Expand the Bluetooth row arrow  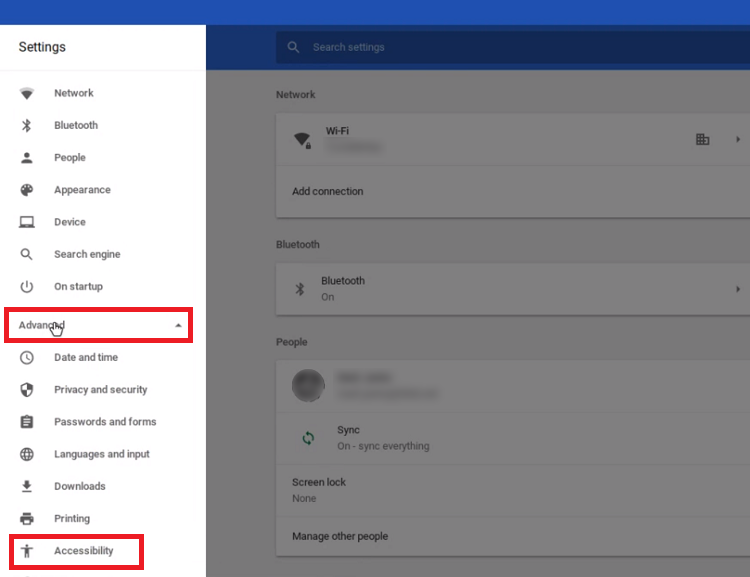coord(738,289)
